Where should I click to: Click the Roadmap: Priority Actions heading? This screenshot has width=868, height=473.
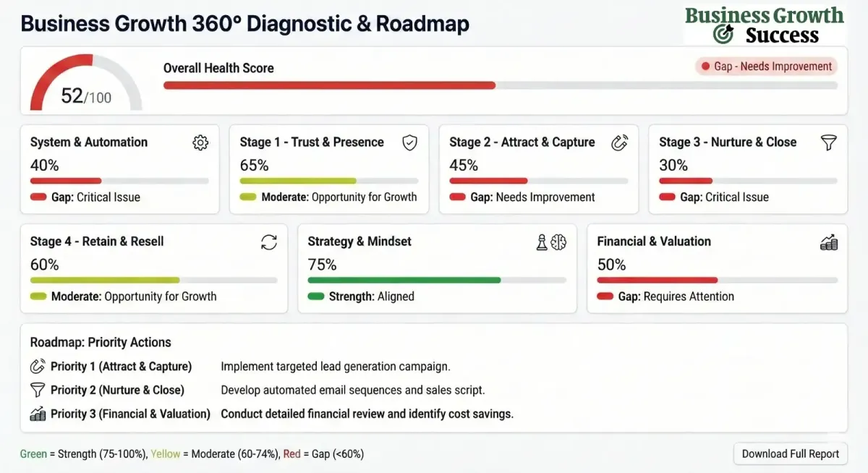click(99, 341)
